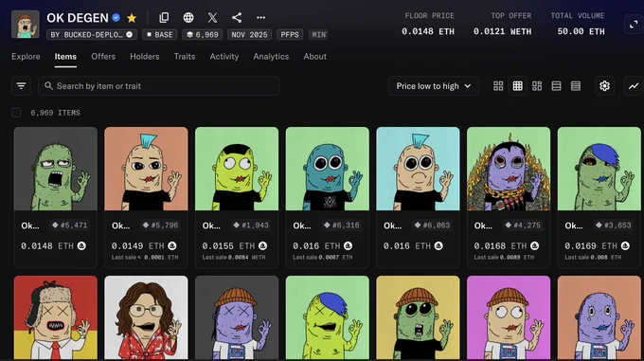Open the yellow character NFT #1,943 image

tap(237, 169)
